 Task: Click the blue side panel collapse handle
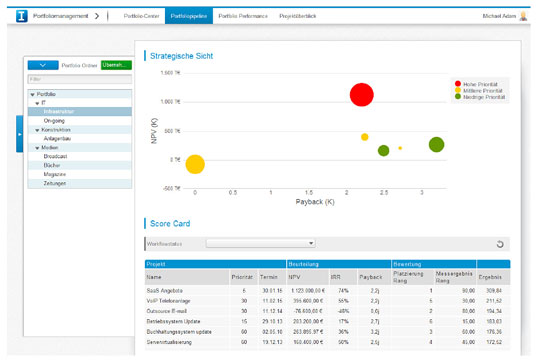click(20, 134)
